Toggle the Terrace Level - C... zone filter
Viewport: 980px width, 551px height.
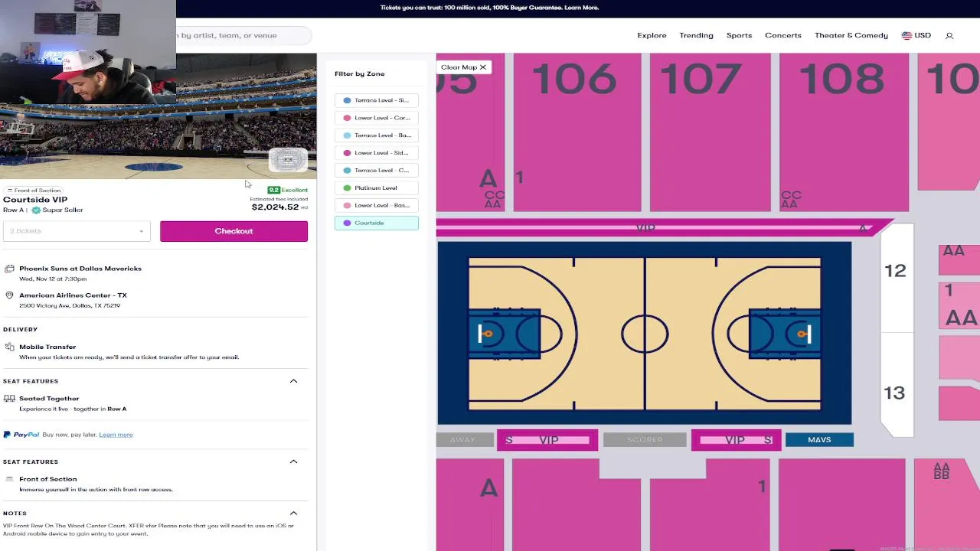click(x=377, y=171)
